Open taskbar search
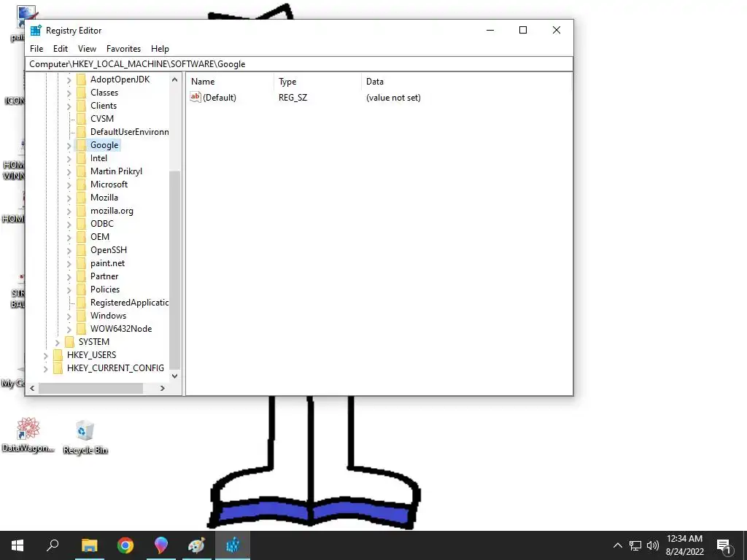 point(53,545)
